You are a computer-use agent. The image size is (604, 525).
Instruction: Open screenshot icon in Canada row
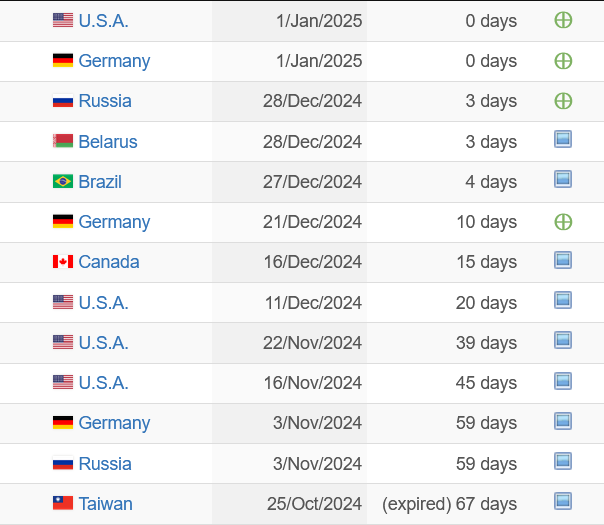563,260
